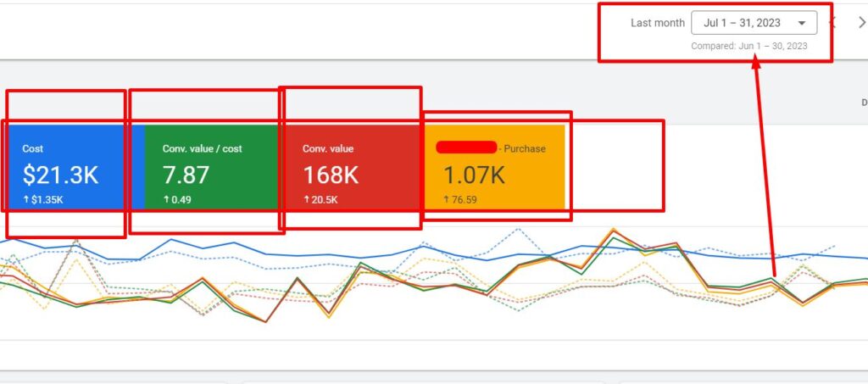The height and width of the screenshot is (384, 868).
Task: Click the date range dropdown caret arrow
Action: pyautogui.click(x=802, y=24)
